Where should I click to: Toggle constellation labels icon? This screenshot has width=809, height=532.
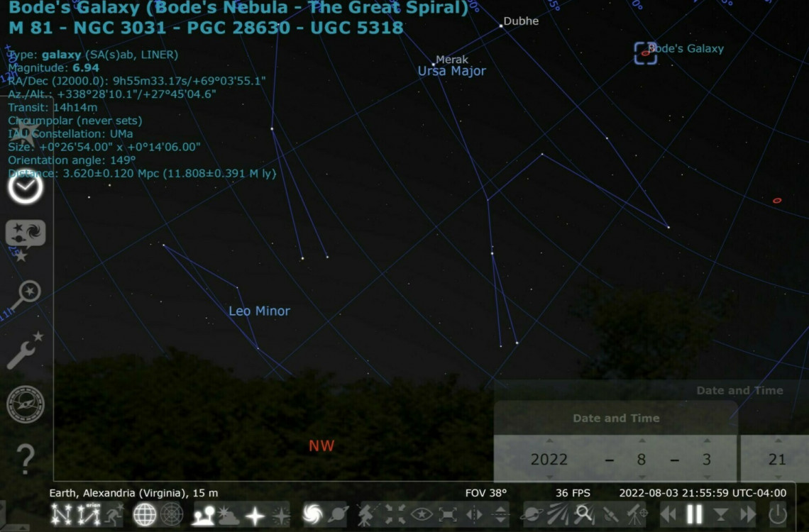click(x=89, y=514)
